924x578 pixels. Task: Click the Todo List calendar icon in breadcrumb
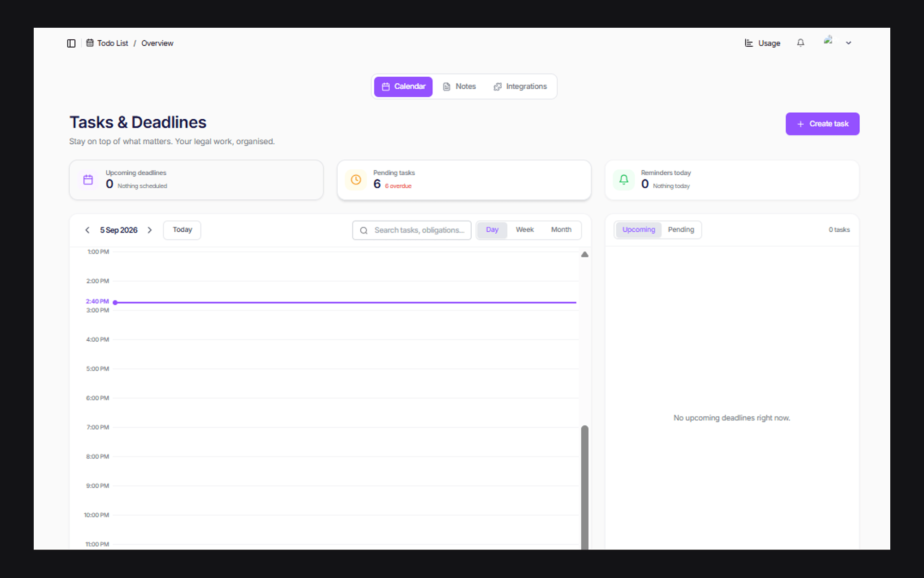pyautogui.click(x=90, y=43)
